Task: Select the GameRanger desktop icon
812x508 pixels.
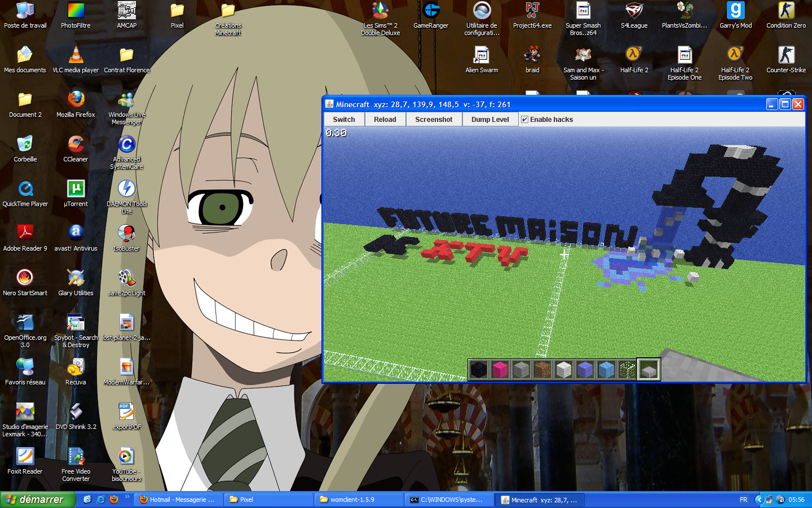Action: (431, 15)
